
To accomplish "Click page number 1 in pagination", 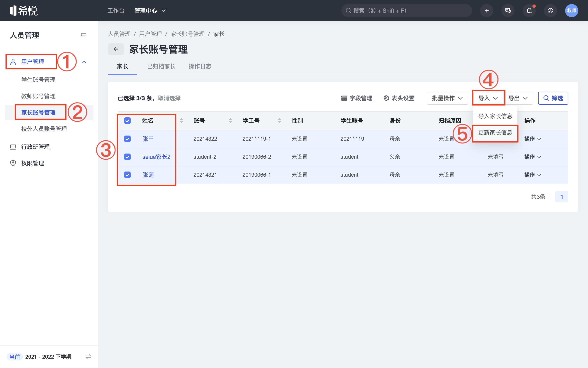I will pos(561,197).
